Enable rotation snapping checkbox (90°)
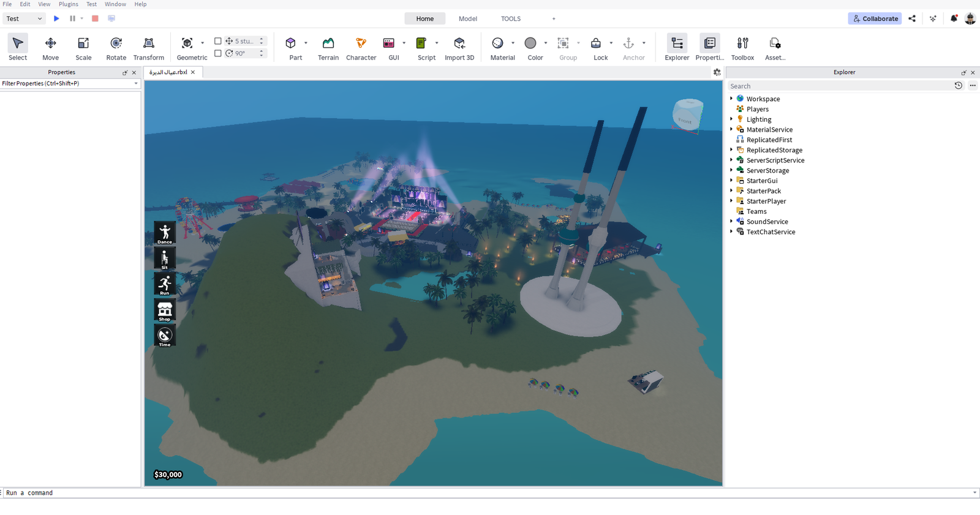The width and height of the screenshot is (980, 515). tap(217, 53)
